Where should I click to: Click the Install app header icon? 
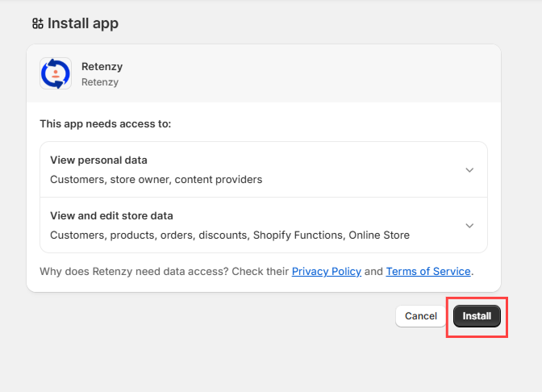click(38, 24)
